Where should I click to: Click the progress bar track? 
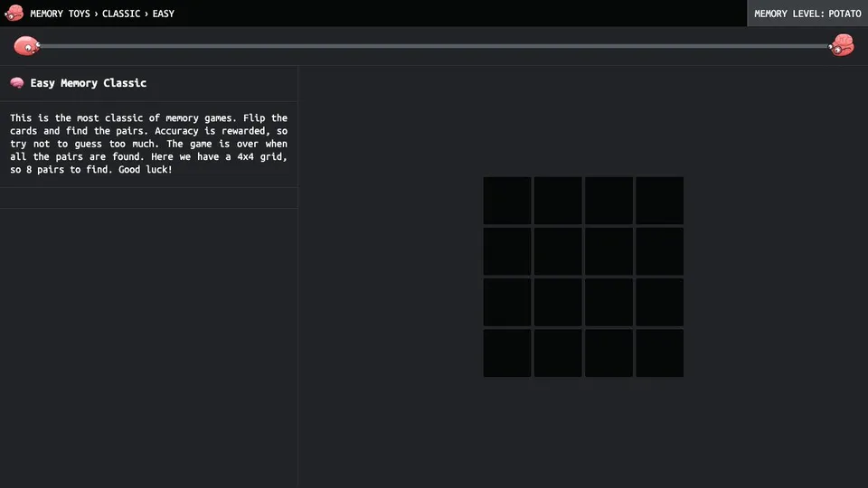coord(434,46)
